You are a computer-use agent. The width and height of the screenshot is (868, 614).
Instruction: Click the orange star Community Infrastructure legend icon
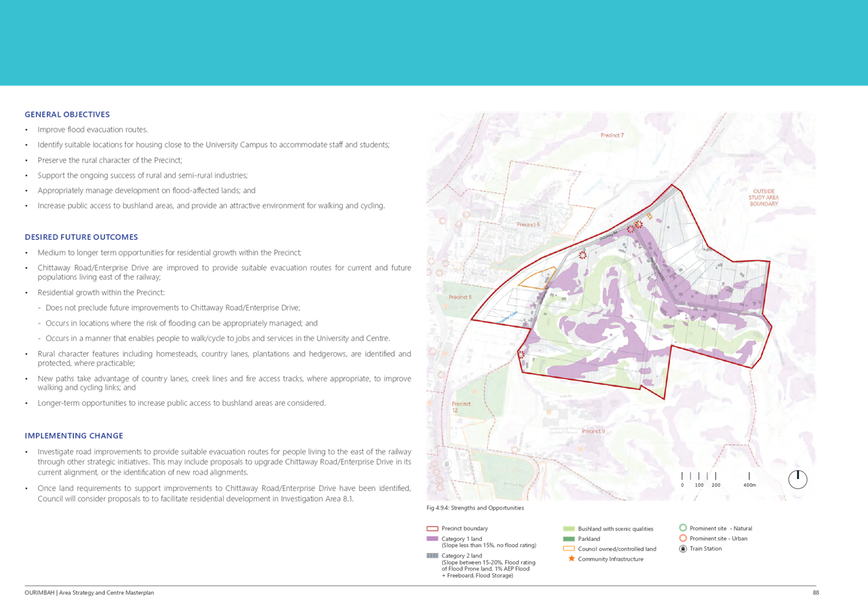coord(571,558)
